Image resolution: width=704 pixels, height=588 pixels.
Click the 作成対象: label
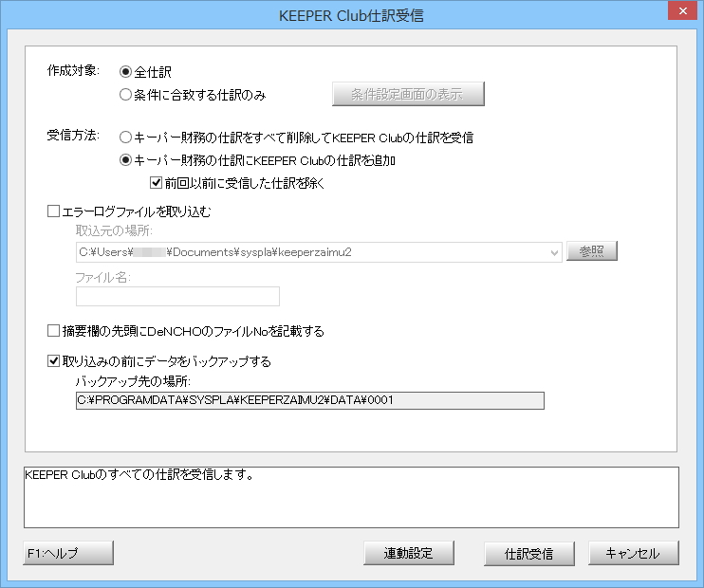tap(73, 70)
